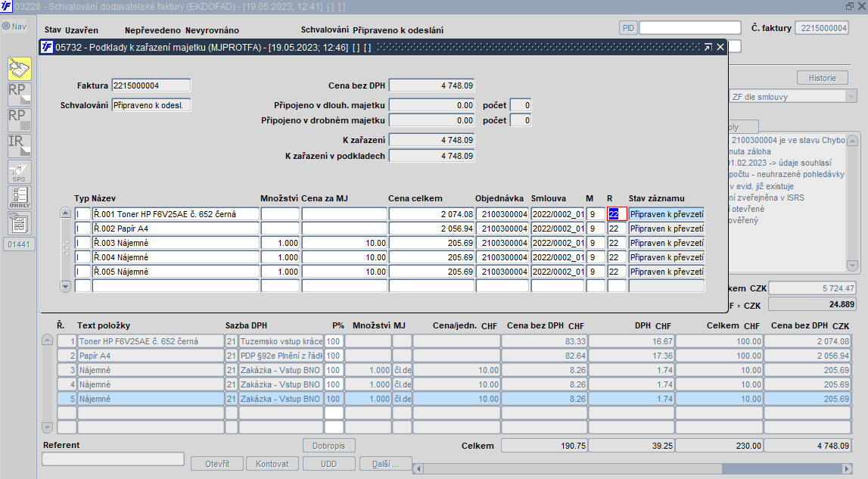Open the ÚKOLY task list icon
The width and height of the screenshot is (868, 479).
20,198
